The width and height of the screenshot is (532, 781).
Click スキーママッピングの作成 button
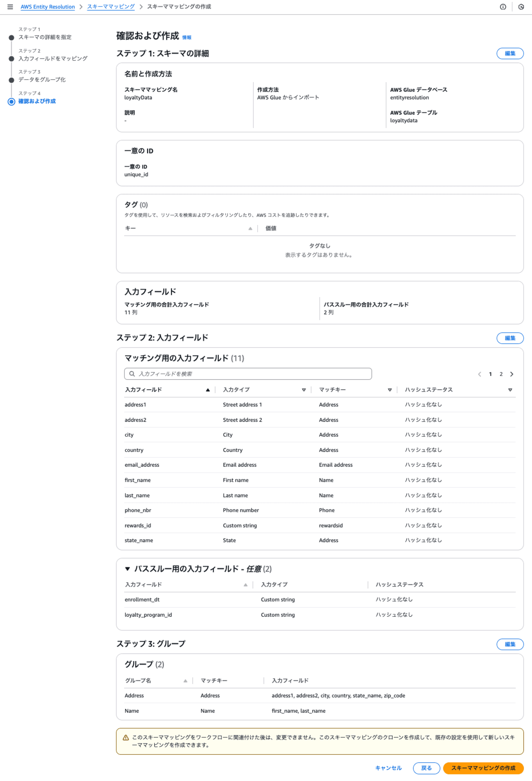click(x=483, y=768)
